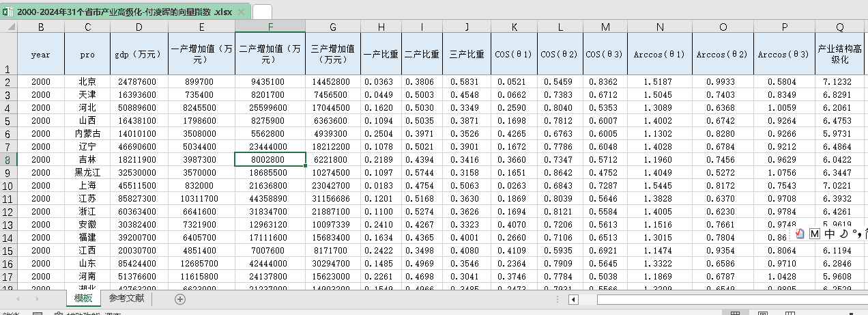868x315 pixels.
Task: Click the Excel file icon in tab
Action: (x=8, y=12)
